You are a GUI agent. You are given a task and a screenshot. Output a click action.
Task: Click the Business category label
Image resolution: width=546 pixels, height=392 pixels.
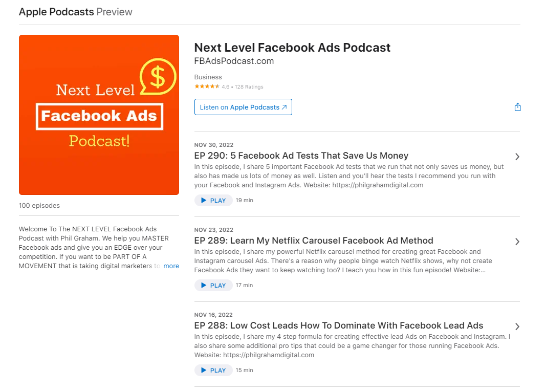click(x=208, y=77)
